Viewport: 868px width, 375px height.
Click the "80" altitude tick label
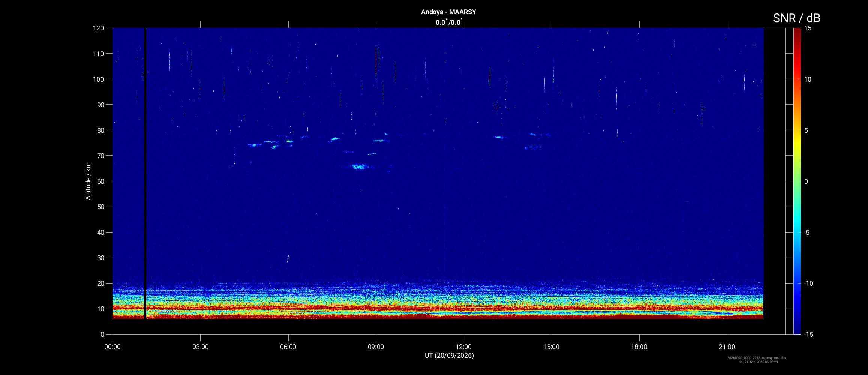pos(100,130)
